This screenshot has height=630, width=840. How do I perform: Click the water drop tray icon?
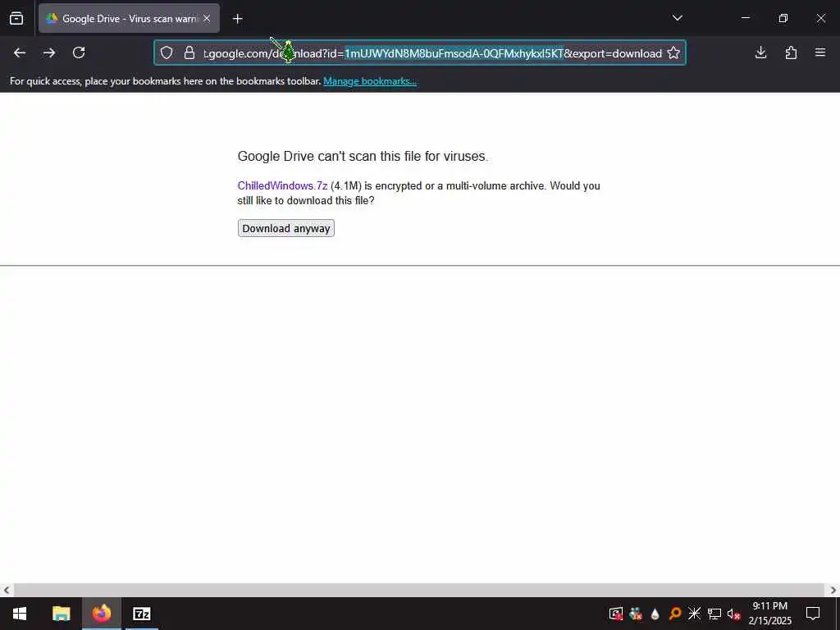pos(655,614)
